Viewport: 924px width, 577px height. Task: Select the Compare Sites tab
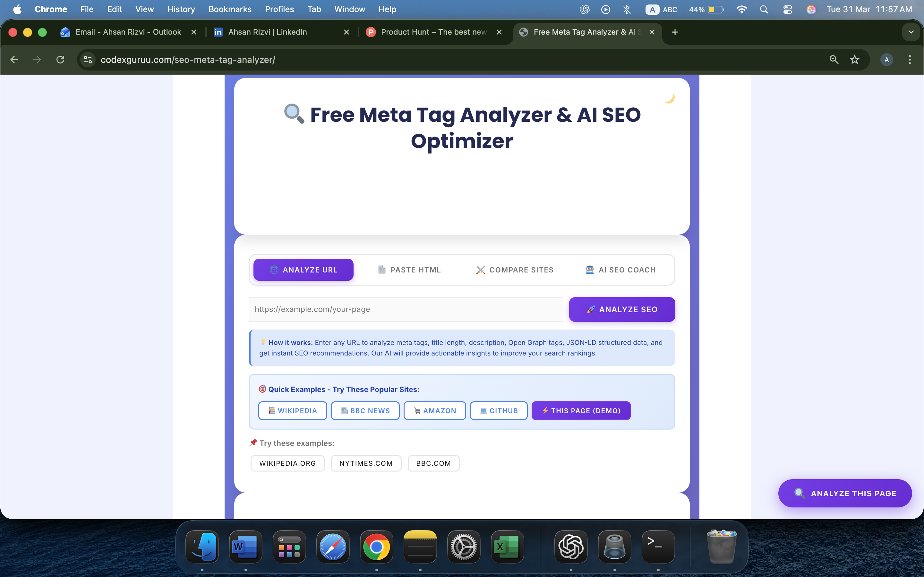[515, 270]
